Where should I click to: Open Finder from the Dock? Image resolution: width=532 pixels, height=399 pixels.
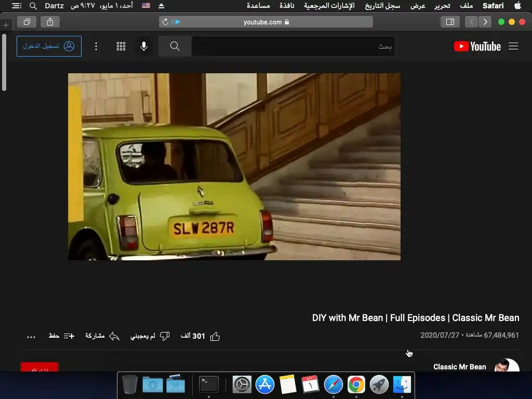click(402, 385)
